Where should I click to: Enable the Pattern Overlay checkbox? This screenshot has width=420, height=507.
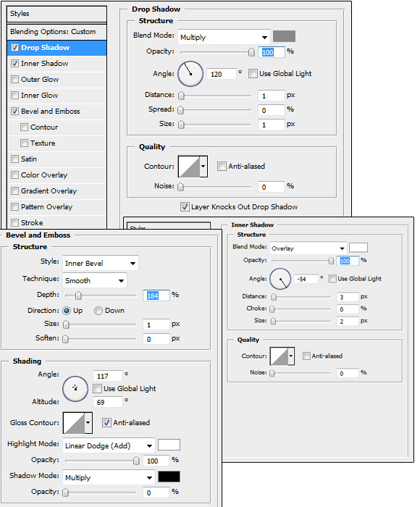15,206
